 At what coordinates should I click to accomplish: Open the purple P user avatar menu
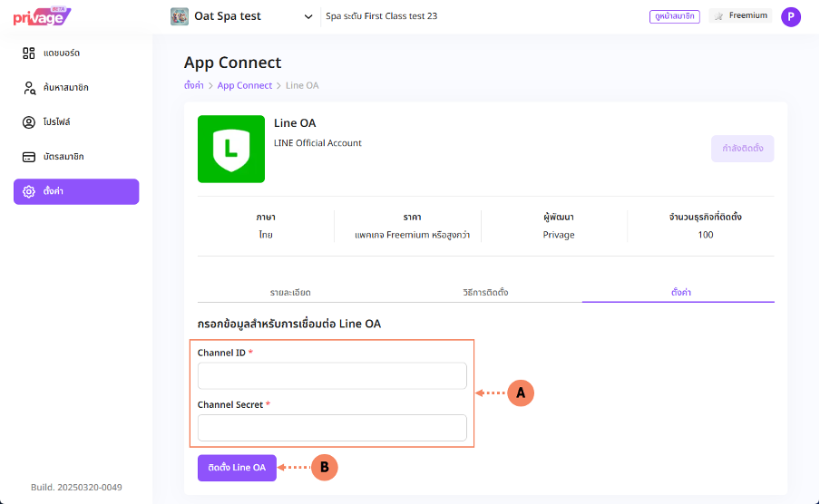791,16
